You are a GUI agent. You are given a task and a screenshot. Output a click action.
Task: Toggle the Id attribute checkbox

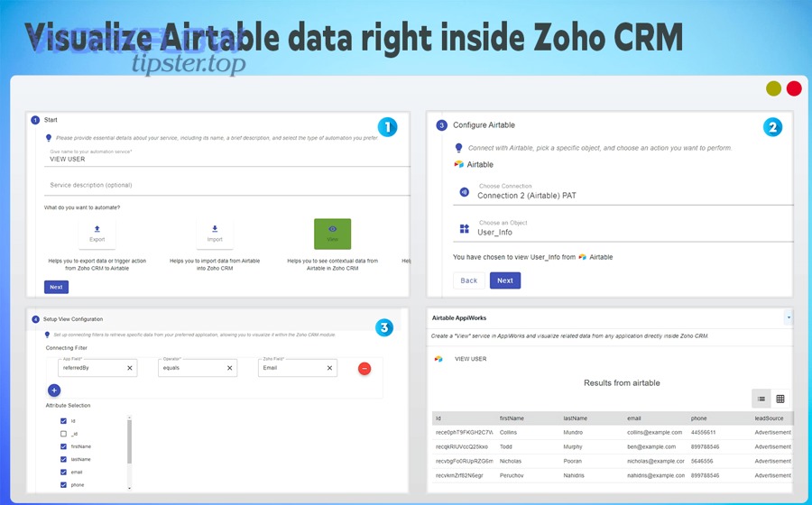click(x=64, y=421)
